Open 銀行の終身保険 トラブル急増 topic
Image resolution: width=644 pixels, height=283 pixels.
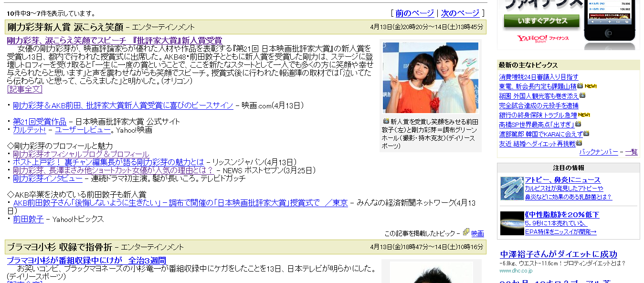pos(538,115)
